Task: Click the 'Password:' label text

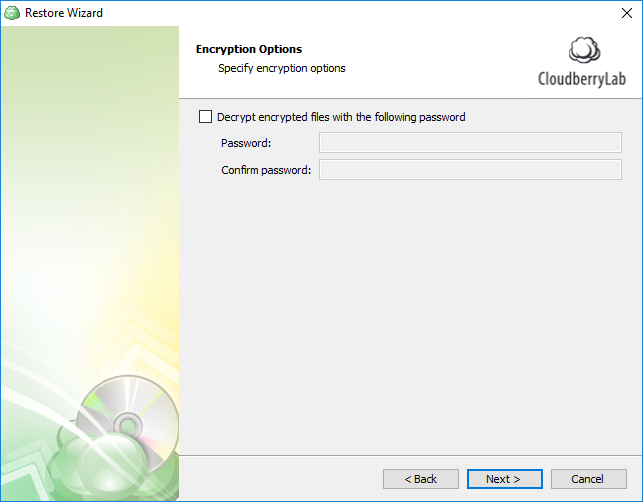Action: (x=246, y=143)
